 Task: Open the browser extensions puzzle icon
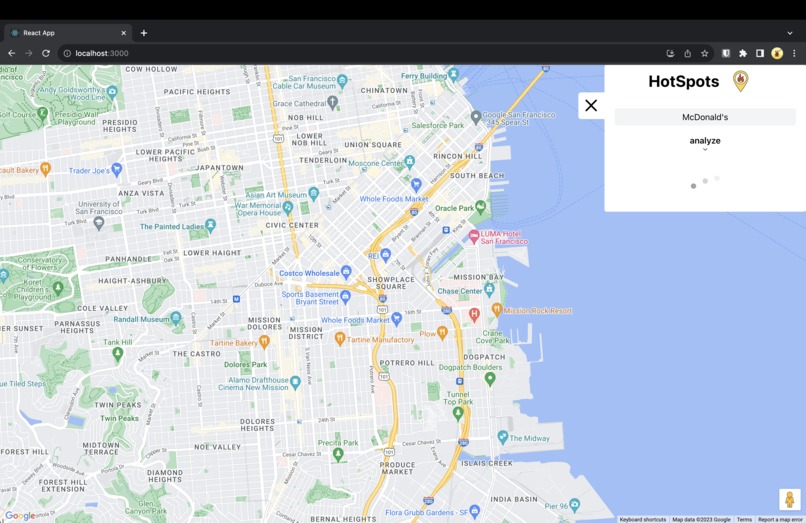[x=743, y=53]
